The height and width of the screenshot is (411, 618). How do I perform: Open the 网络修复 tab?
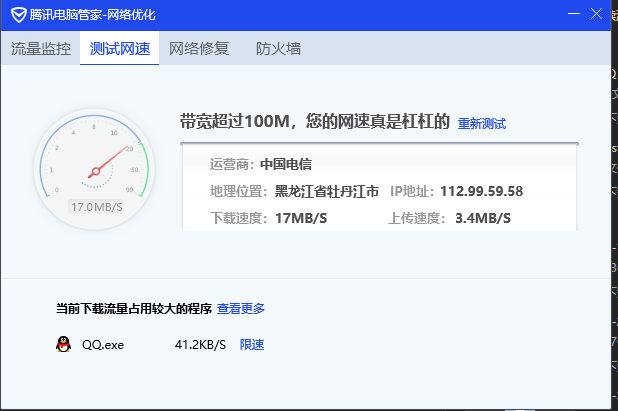tap(199, 48)
